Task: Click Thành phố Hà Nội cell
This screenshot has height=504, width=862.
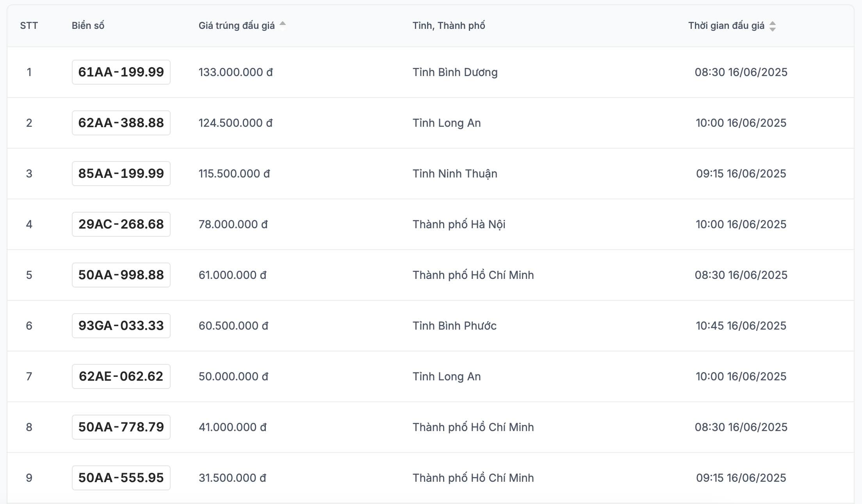Action: pyautogui.click(x=459, y=224)
